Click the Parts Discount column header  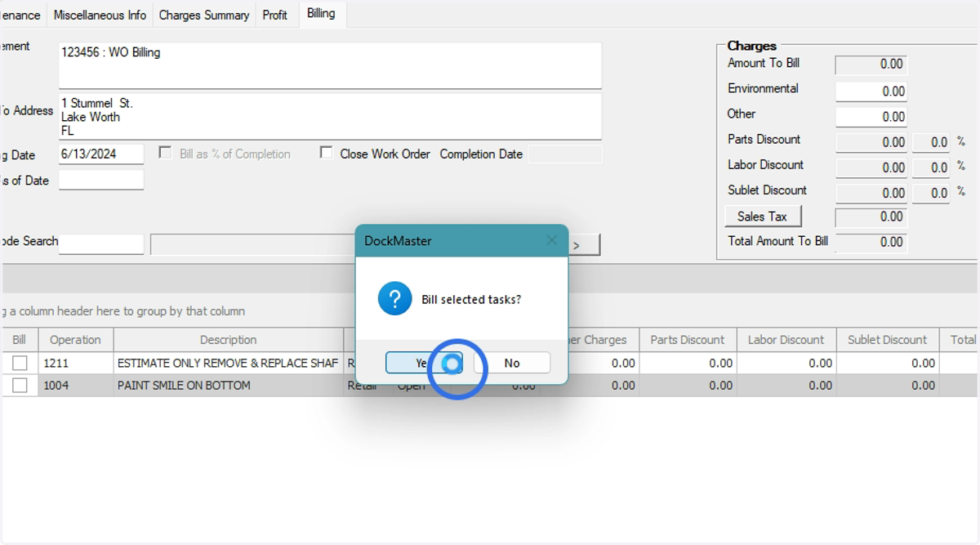pyautogui.click(x=688, y=340)
